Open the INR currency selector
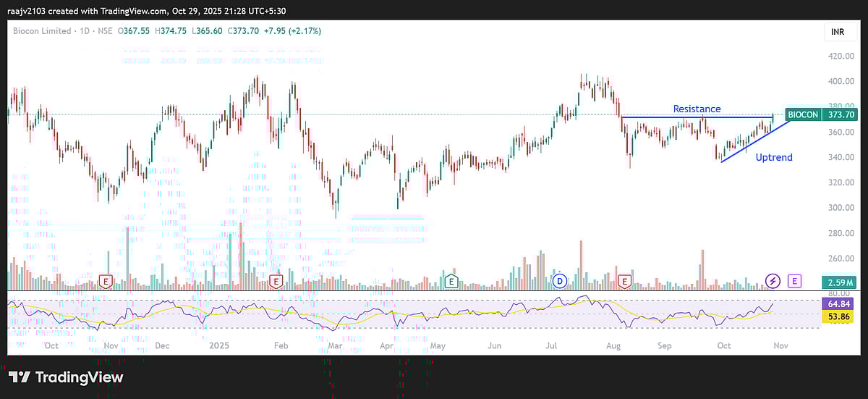This screenshot has height=399, width=868. click(x=837, y=32)
